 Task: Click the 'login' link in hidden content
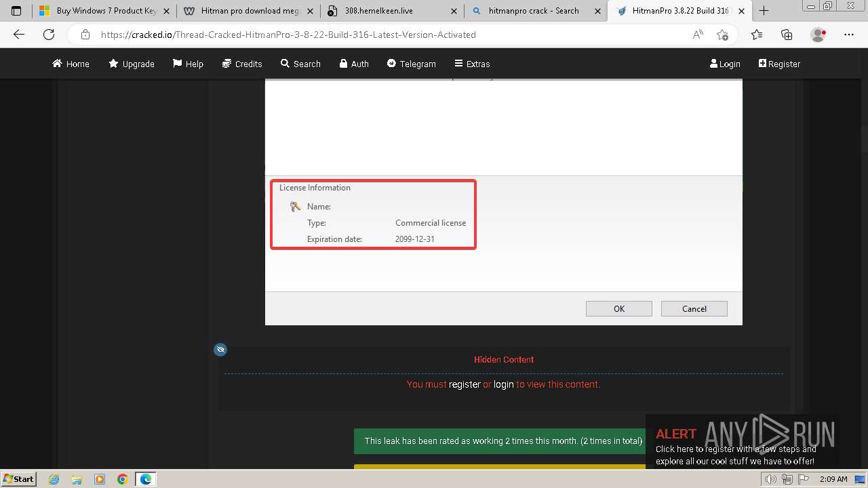503,384
